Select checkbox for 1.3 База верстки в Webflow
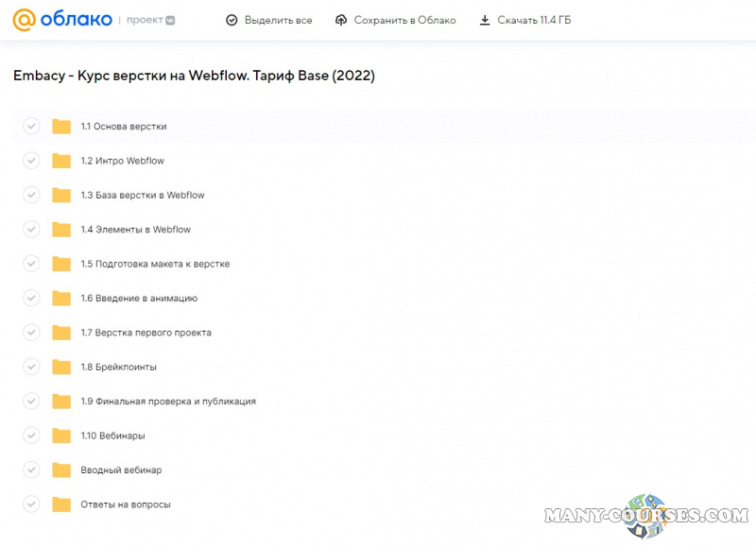 (31, 195)
